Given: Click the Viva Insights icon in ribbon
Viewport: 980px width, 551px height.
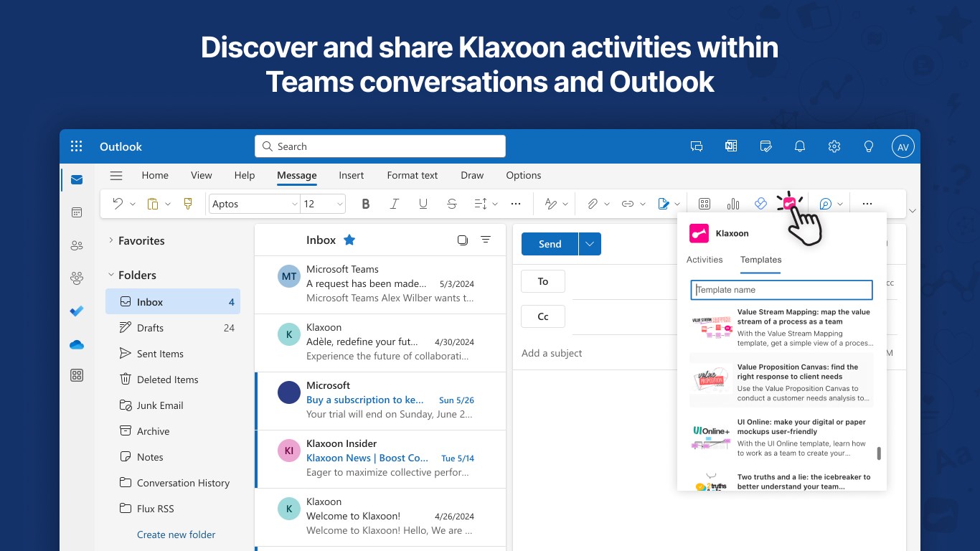Looking at the screenshot, I should point(761,204).
